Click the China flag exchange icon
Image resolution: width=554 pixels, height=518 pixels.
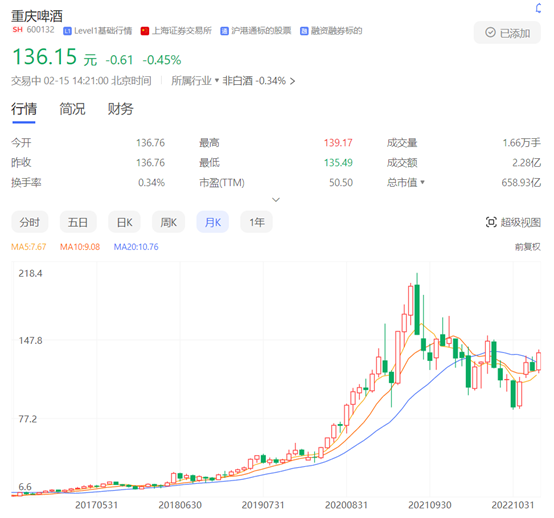click(x=145, y=31)
